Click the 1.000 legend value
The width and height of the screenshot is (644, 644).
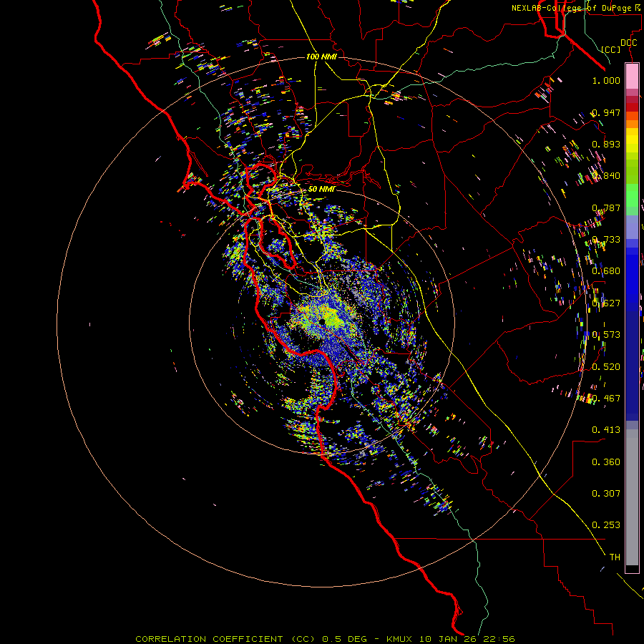pyautogui.click(x=606, y=80)
